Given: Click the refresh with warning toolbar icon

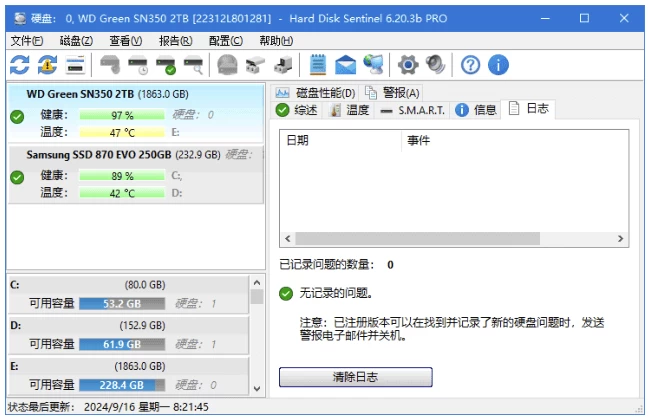Looking at the screenshot, I should (47, 65).
